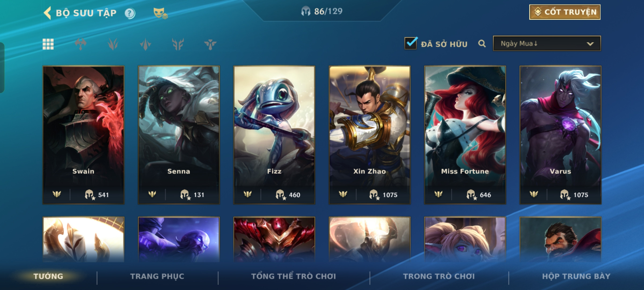Filter champions by the axe fighter role icon
The height and width of the screenshot is (290, 644).
(x=80, y=44)
